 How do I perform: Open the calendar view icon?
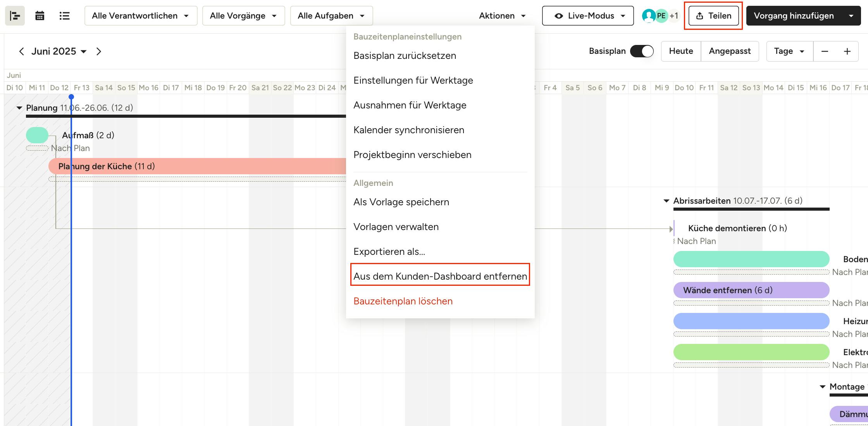[40, 16]
